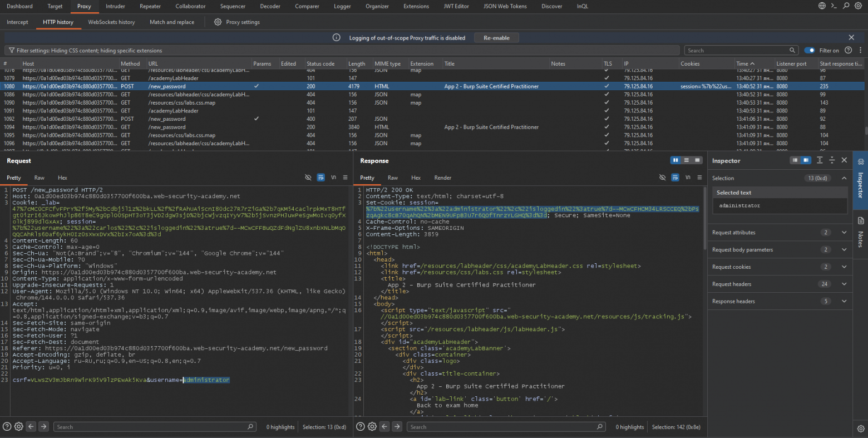The width and height of the screenshot is (868, 438).
Task: Switch to the Intercept sub-tab
Action: click(x=17, y=22)
